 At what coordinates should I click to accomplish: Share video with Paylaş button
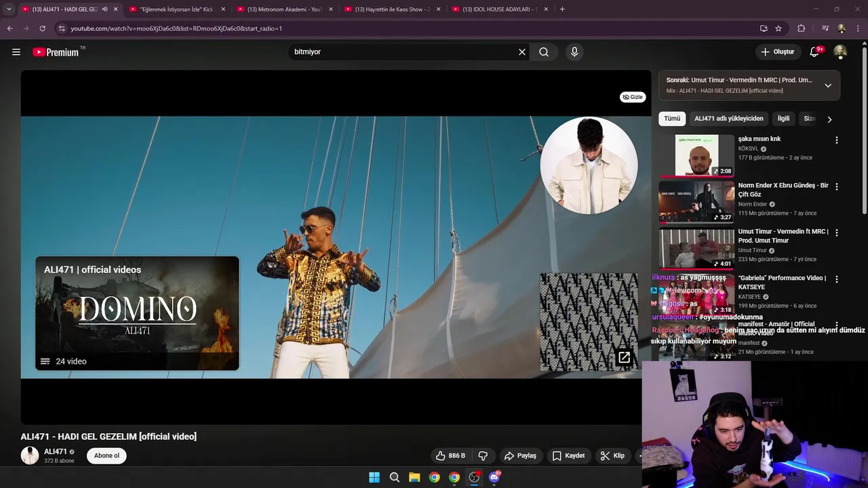[x=520, y=455]
